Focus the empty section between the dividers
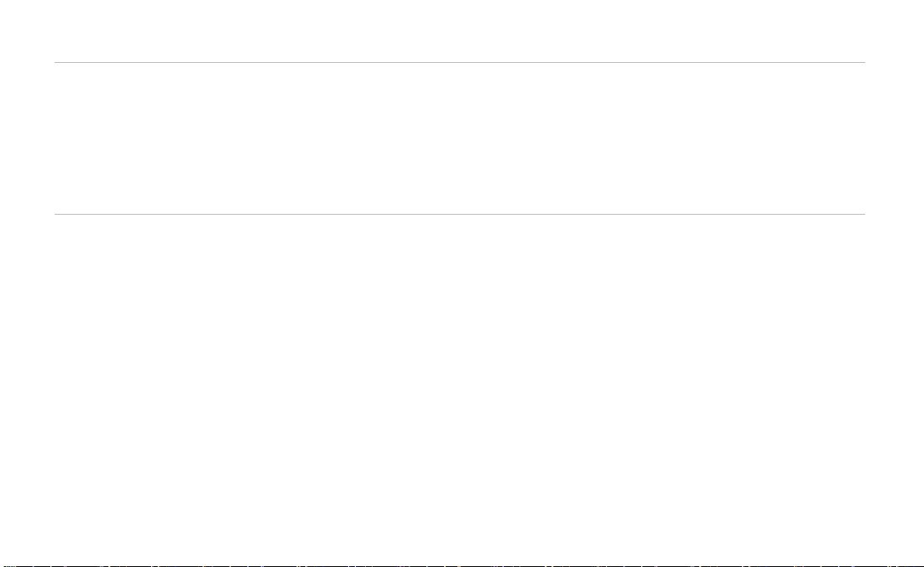Viewport: 924px width, 567px height. pos(460,138)
